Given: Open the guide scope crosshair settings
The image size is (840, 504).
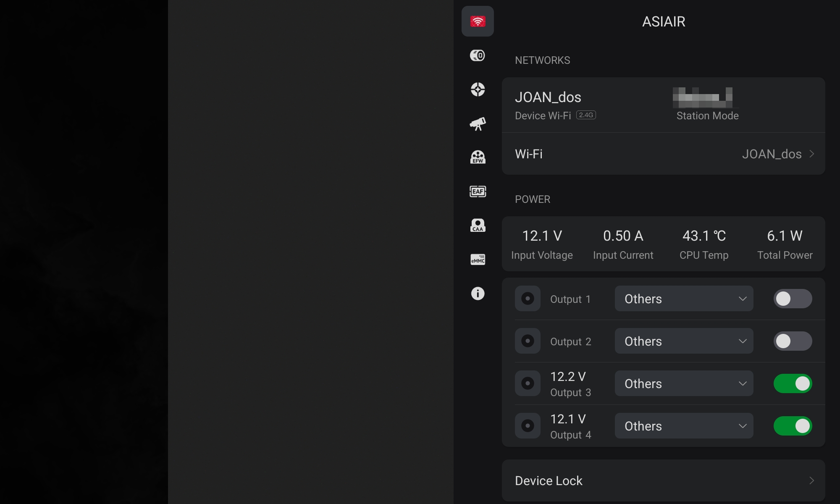Looking at the screenshot, I should (x=478, y=89).
